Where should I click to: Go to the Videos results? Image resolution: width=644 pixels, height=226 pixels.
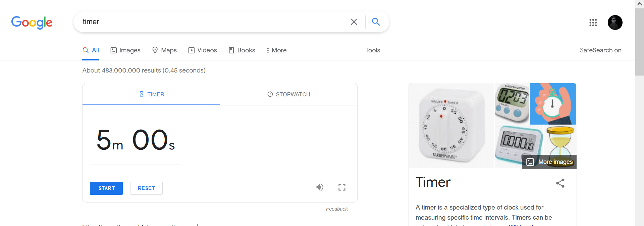(x=203, y=50)
